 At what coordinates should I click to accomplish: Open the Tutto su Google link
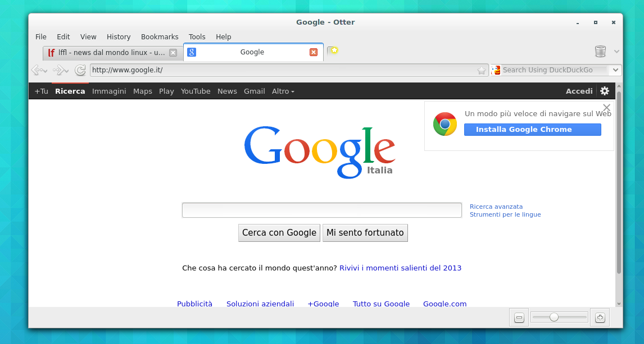(381, 304)
